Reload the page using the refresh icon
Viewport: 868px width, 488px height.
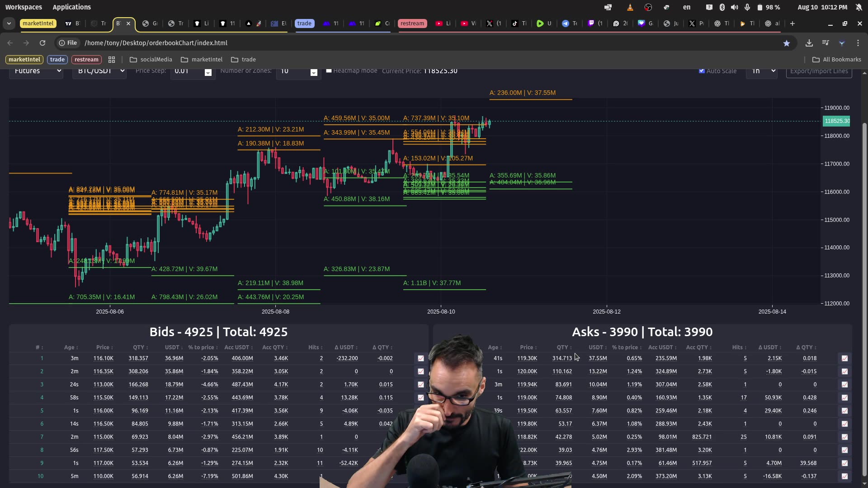tap(42, 43)
